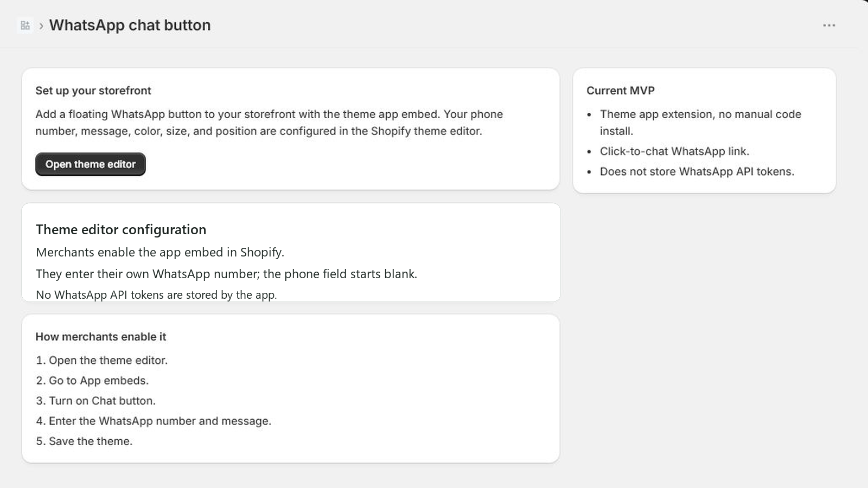868x488 pixels.
Task: Select step 5 Save the theme
Action: pyautogui.click(x=84, y=441)
